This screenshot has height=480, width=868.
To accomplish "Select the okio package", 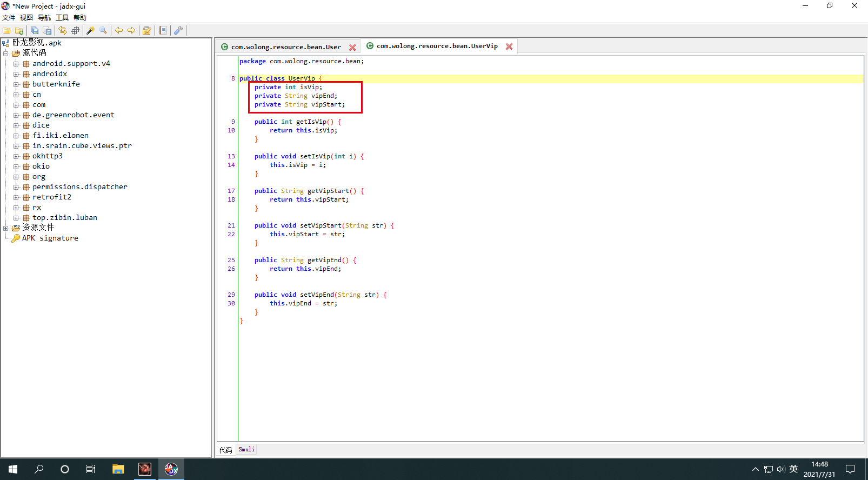I will [41, 166].
